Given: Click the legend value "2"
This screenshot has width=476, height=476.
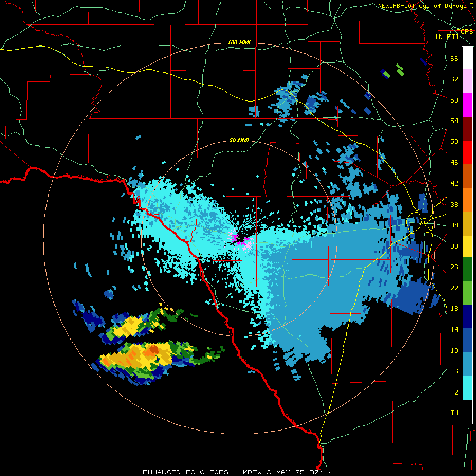Looking at the screenshot, I should coord(456,392).
